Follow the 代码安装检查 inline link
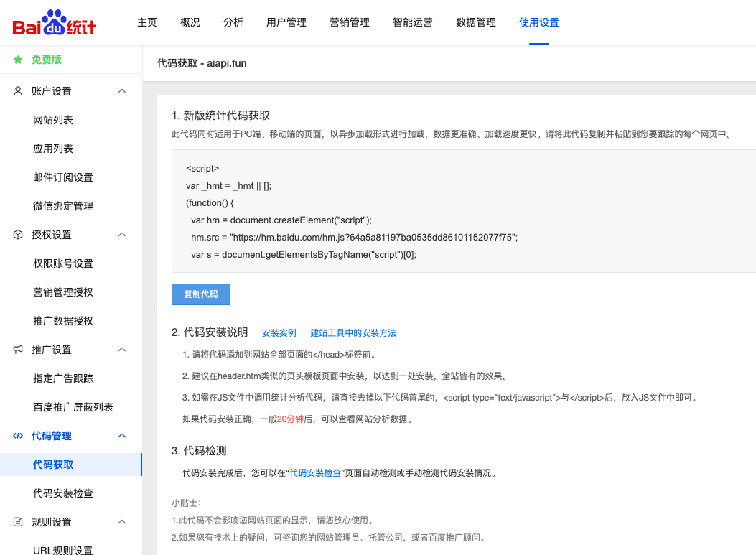756x555 pixels. 315,473
